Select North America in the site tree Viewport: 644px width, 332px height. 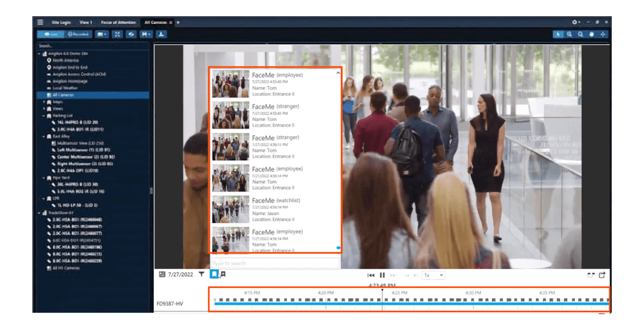click(65, 60)
